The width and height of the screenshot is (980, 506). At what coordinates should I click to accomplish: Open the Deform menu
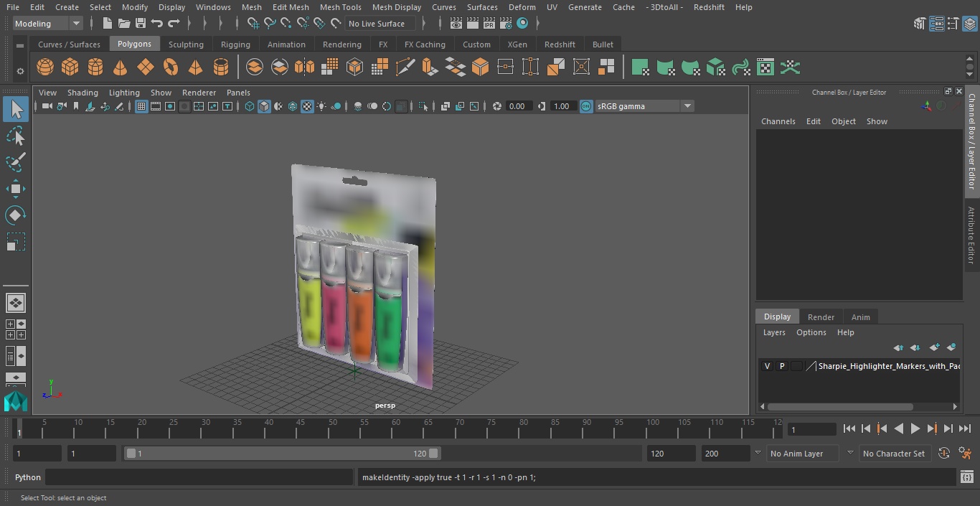click(x=522, y=7)
